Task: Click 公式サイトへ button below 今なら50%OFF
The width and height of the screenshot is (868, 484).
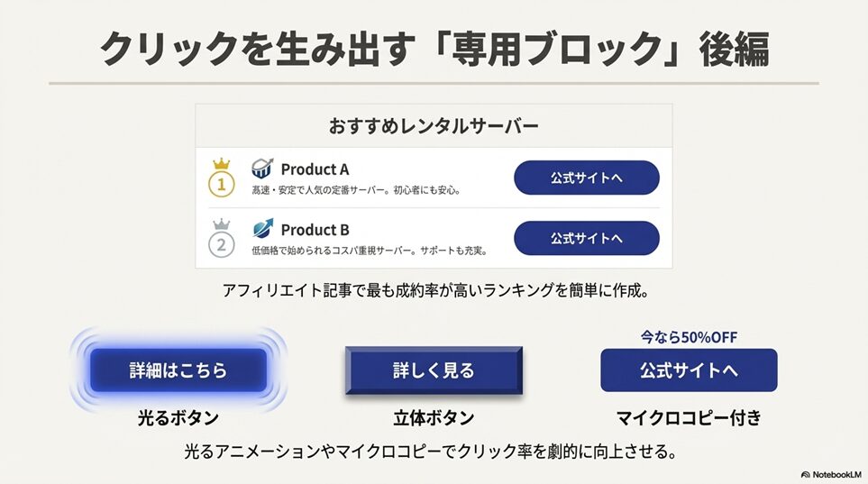Action: (x=689, y=370)
